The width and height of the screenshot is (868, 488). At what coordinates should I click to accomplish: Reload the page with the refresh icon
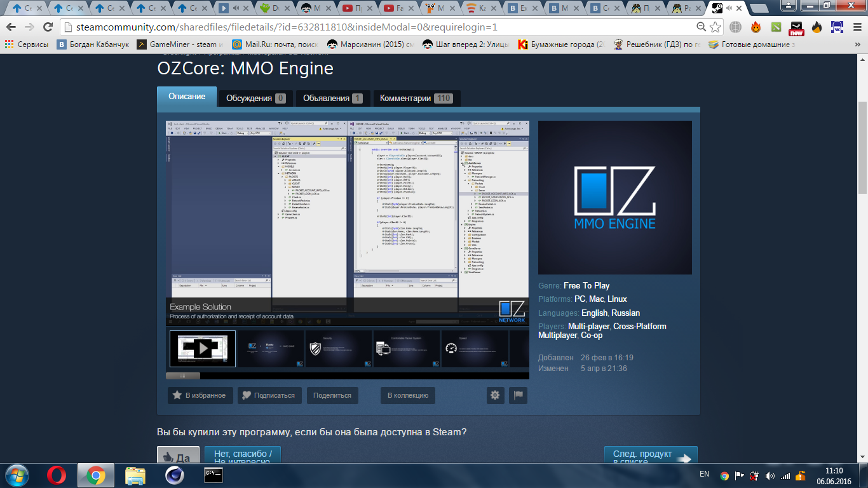click(x=48, y=27)
